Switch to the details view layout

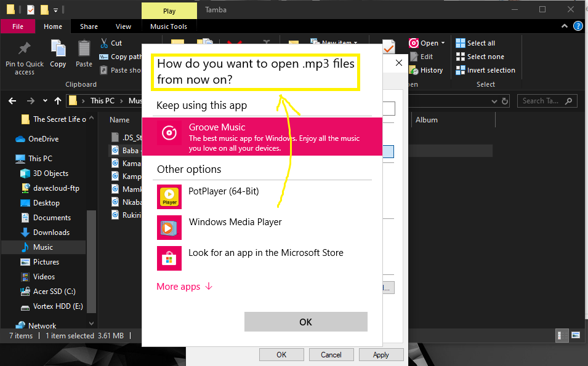click(562, 335)
